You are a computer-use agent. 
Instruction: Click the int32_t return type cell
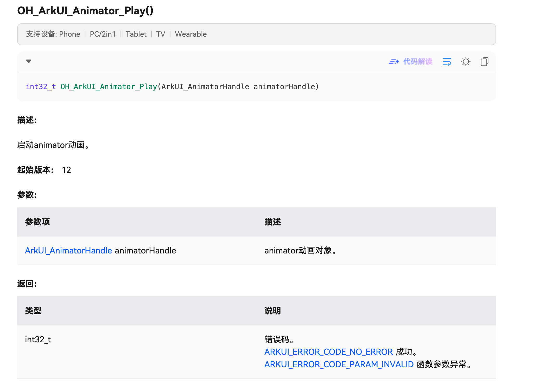point(38,339)
